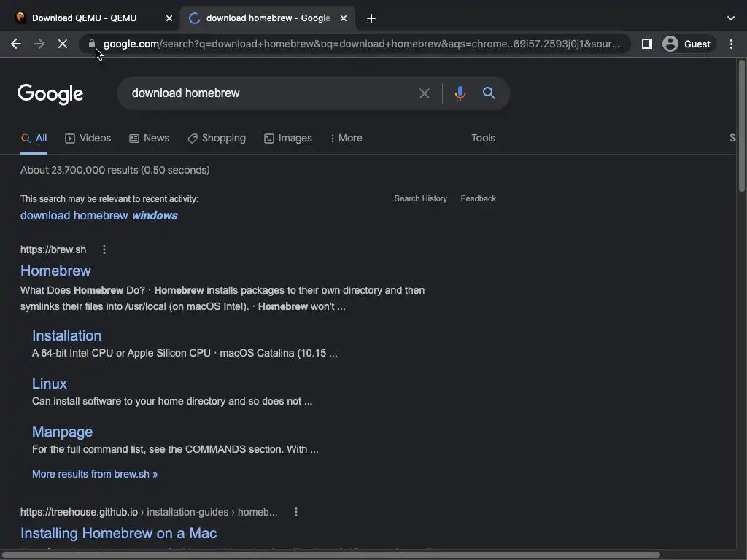The height and width of the screenshot is (560, 747).
Task: Expand the tab search chevron
Action: pyautogui.click(x=731, y=18)
